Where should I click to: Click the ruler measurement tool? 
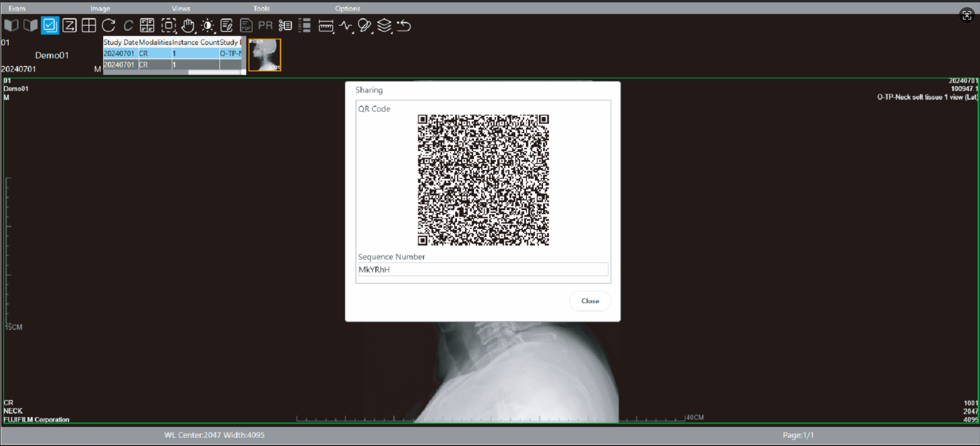tap(325, 26)
